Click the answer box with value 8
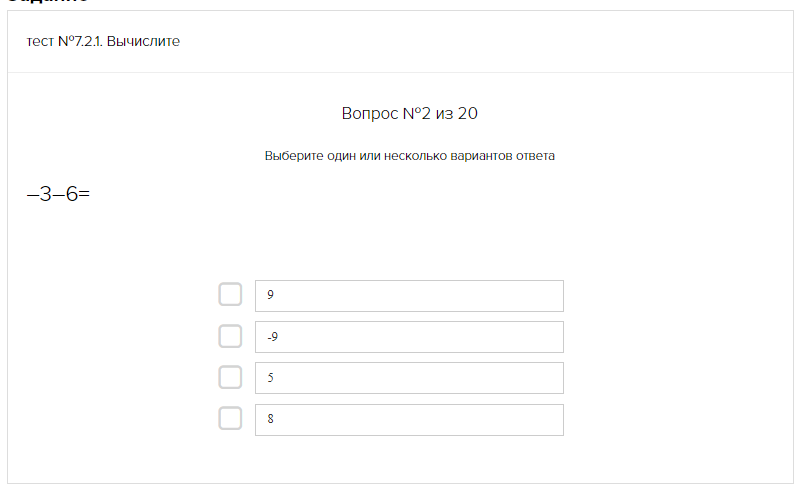The height and width of the screenshot is (498, 808). tap(409, 420)
